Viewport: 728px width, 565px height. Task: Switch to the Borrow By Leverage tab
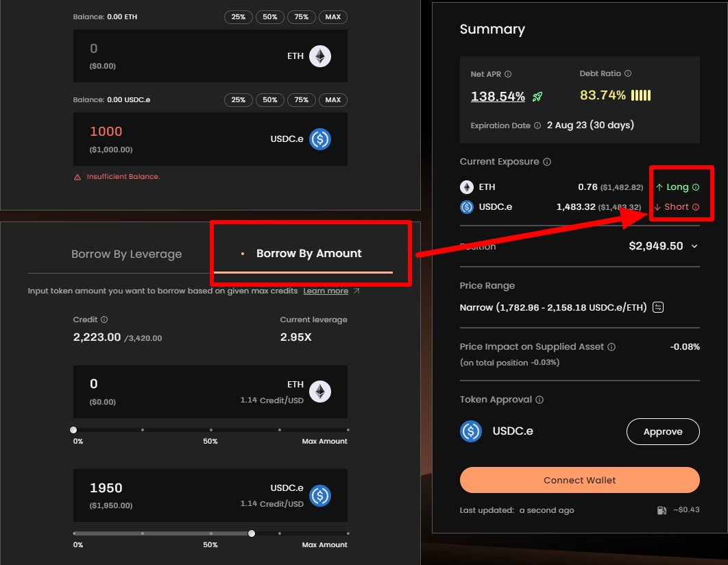(x=126, y=254)
